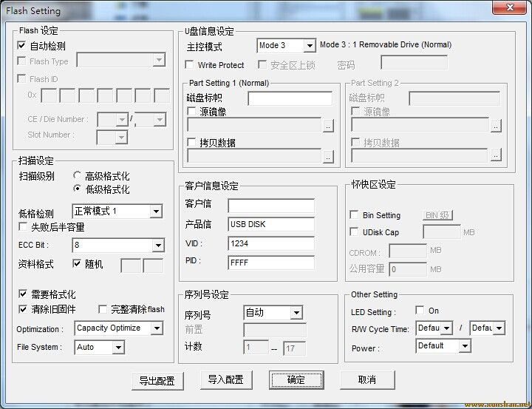Close the Flash Setting dialog window
Screen dimensions: 532x409
(509, 8)
